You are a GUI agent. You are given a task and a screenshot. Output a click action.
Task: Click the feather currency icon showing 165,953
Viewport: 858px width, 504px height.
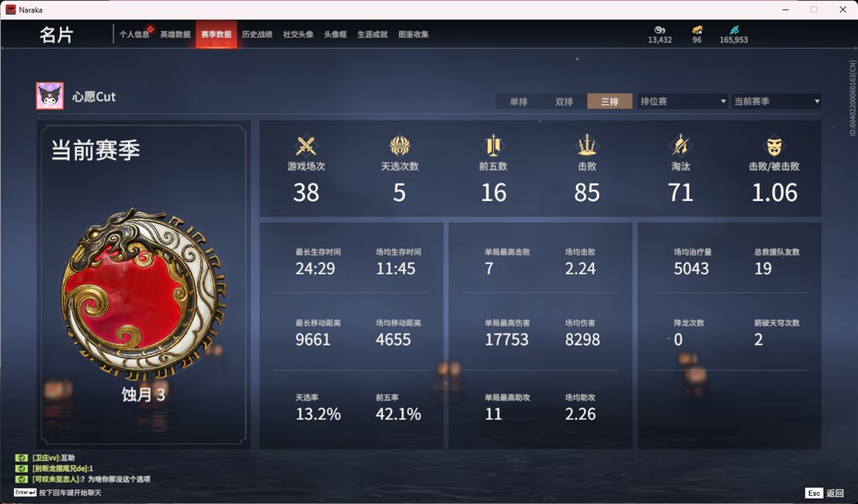734,30
